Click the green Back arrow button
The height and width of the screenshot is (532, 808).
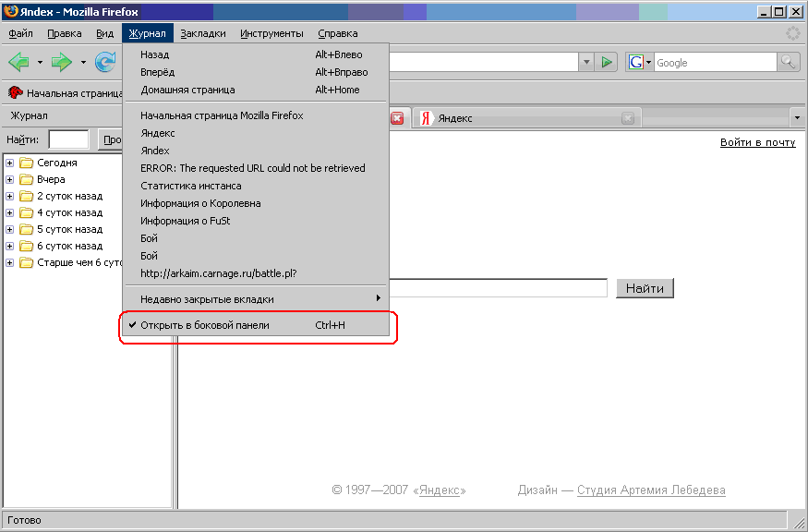[19, 63]
